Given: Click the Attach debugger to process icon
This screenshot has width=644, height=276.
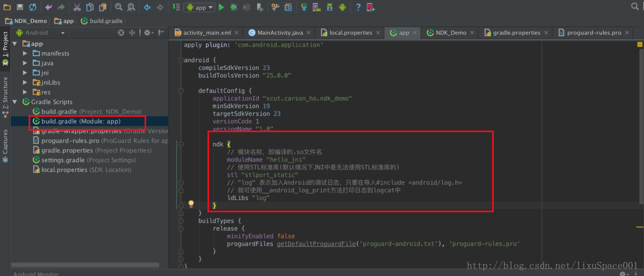Looking at the screenshot, I should click(260, 7).
